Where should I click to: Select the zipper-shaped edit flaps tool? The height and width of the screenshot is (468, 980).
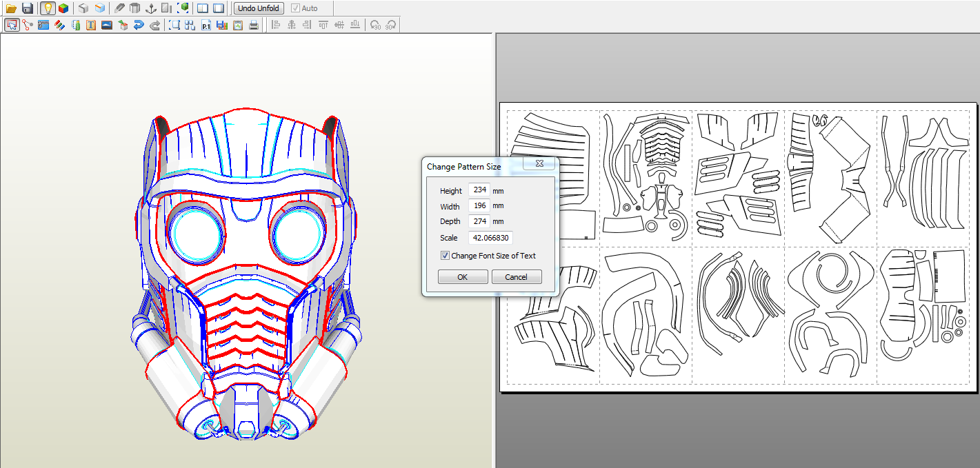pos(43,26)
